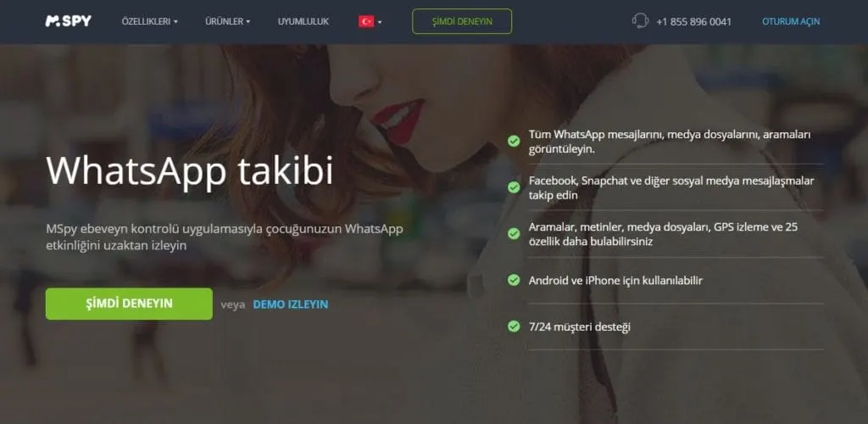Viewport: 868px width, 424px height.
Task: Open the DEMO IZLEYIN link
Action: click(x=291, y=304)
